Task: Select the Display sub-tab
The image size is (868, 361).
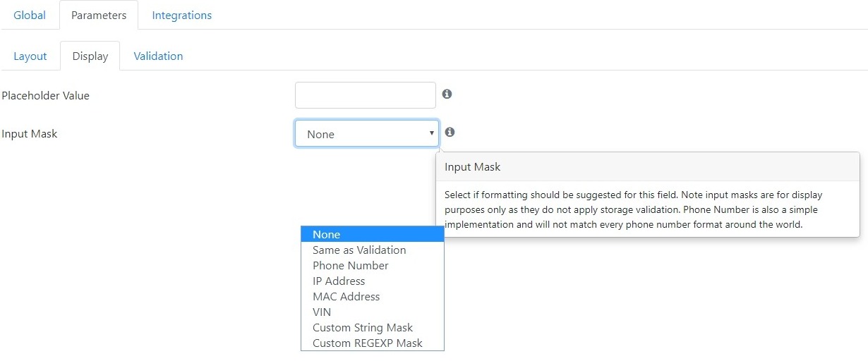Action: [x=90, y=56]
